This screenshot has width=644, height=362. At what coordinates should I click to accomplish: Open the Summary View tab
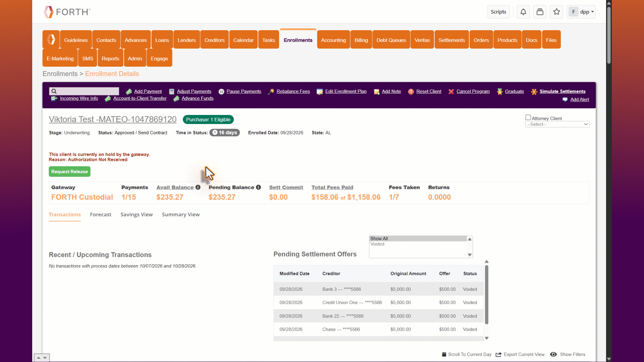(181, 215)
